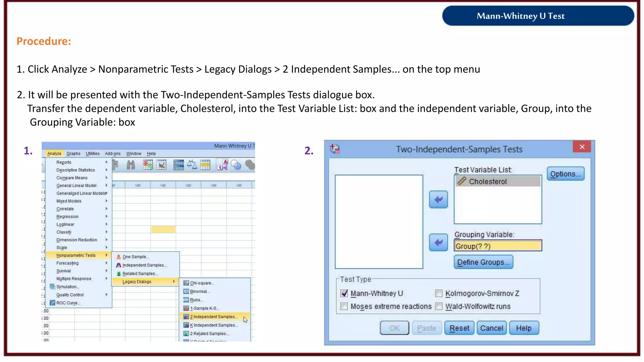Click the OK button
The image size is (644, 362).
pos(394,328)
